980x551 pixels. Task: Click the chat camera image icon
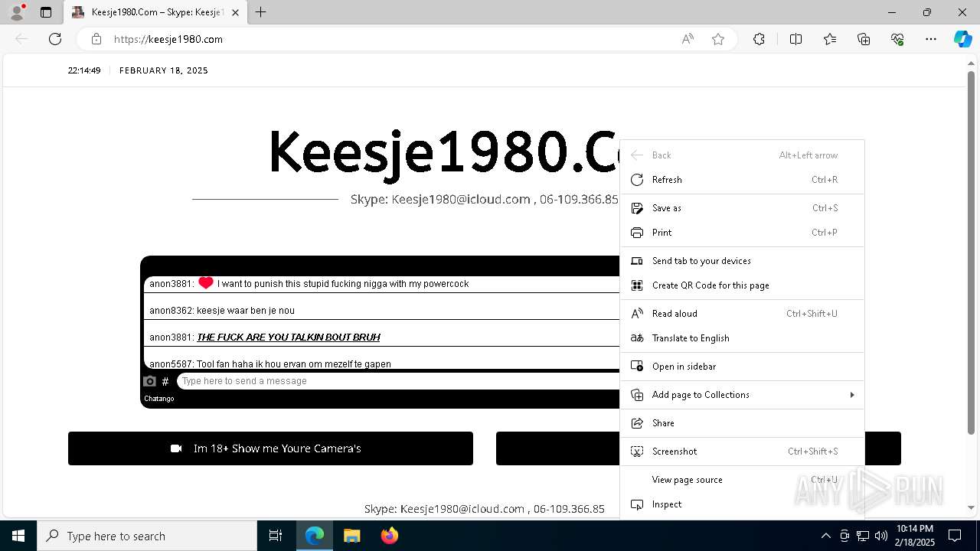[150, 381]
